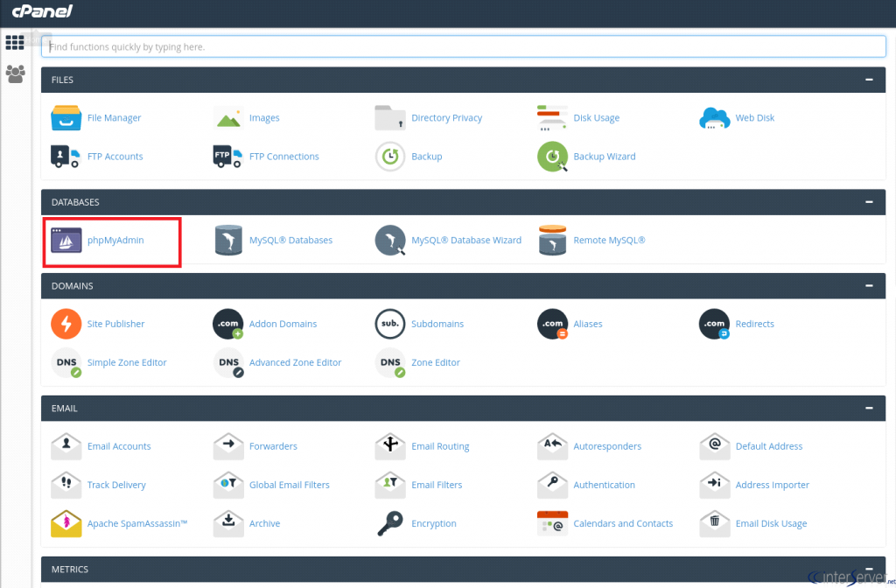Viewport: 896px width, 588px height.
Task: Click the Encryption key icon
Action: [x=390, y=523]
